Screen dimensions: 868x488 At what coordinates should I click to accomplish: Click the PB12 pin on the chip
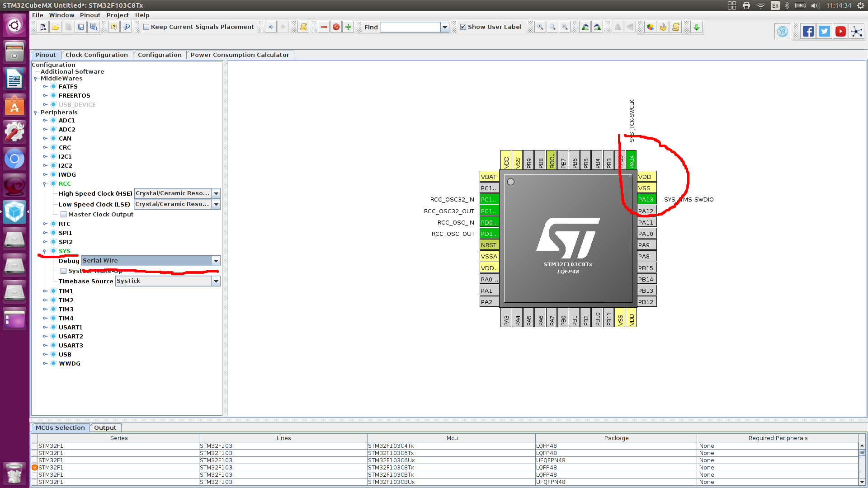point(646,302)
